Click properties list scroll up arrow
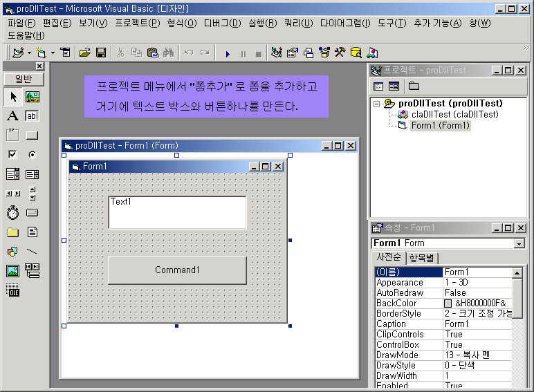The height and width of the screenshot is (392, 534). (x=517, y=272)
